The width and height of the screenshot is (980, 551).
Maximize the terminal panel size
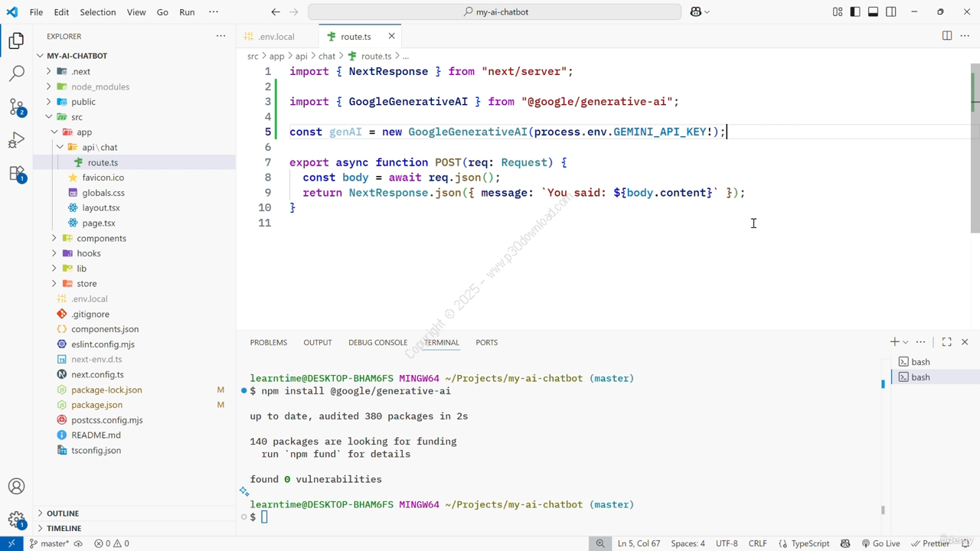pyautogui.click(x=946, y=342)
